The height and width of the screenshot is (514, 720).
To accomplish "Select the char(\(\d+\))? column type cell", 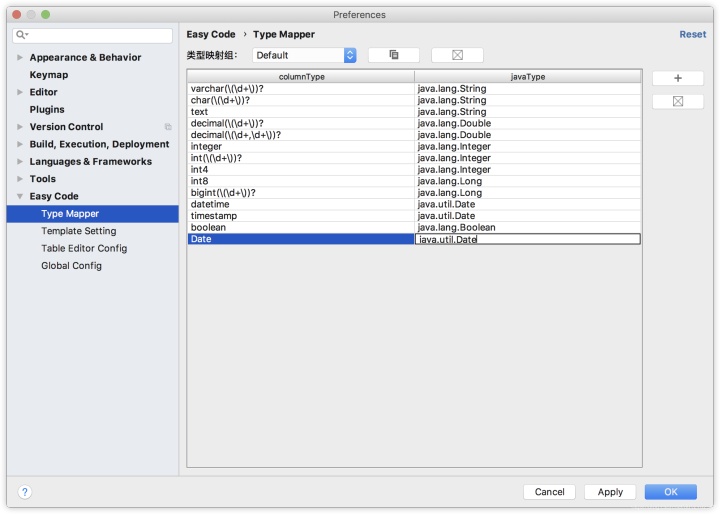I will [301, 100].
